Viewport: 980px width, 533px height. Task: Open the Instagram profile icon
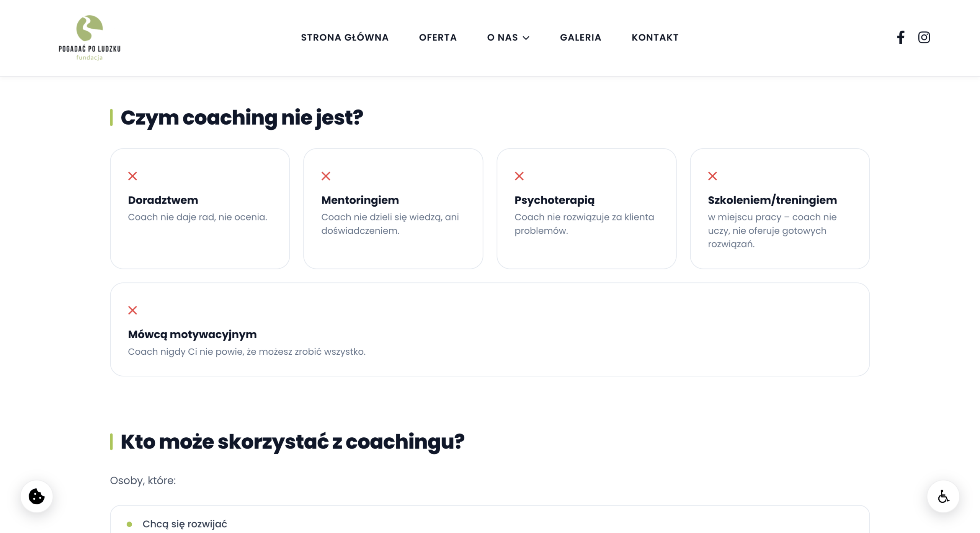924,37
